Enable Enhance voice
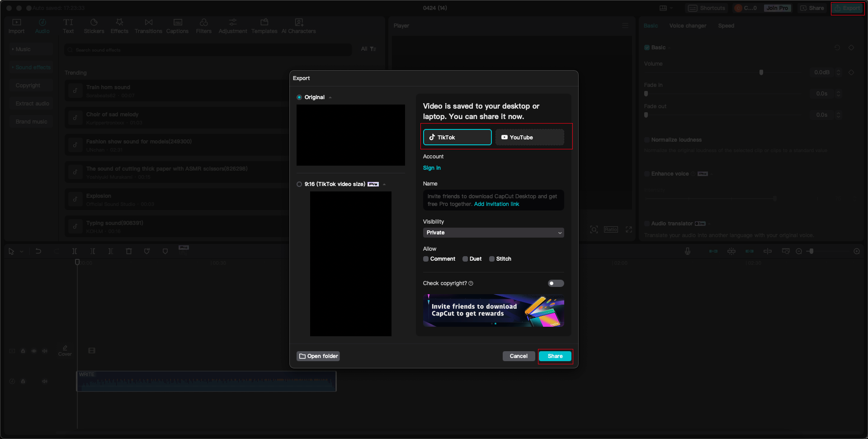The image size is (868, 439). (x=647, y=174)
